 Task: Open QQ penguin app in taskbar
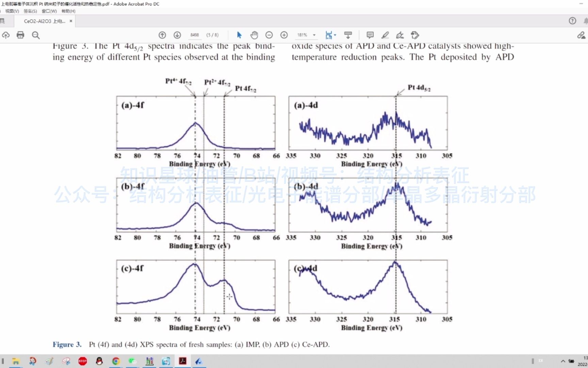(99, 361)
